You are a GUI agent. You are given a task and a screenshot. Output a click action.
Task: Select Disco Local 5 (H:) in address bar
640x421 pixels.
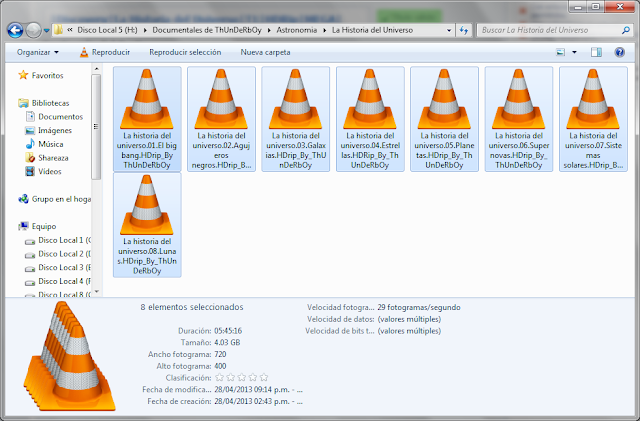pos(107,30)
